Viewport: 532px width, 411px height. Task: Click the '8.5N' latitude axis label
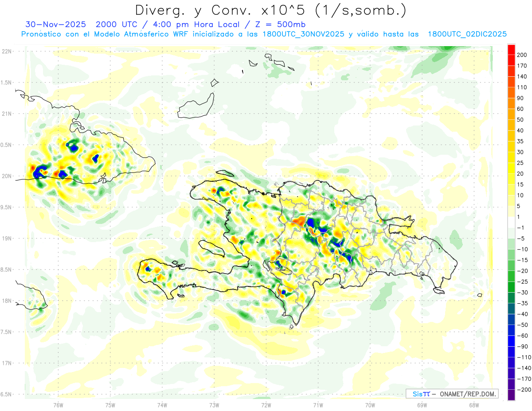coord(6,270)
